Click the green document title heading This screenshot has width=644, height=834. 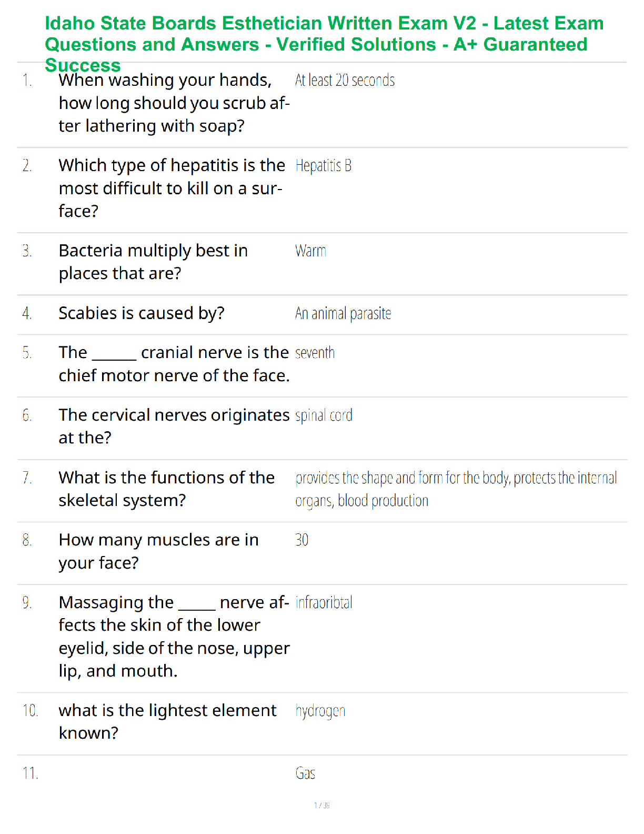tap(324, 44)
